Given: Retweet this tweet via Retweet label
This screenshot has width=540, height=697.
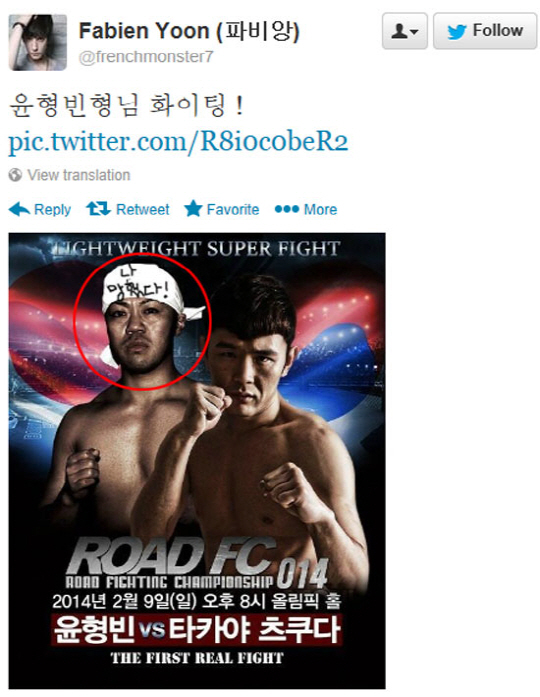Looking at the screenshot, I should coord(142,209).
